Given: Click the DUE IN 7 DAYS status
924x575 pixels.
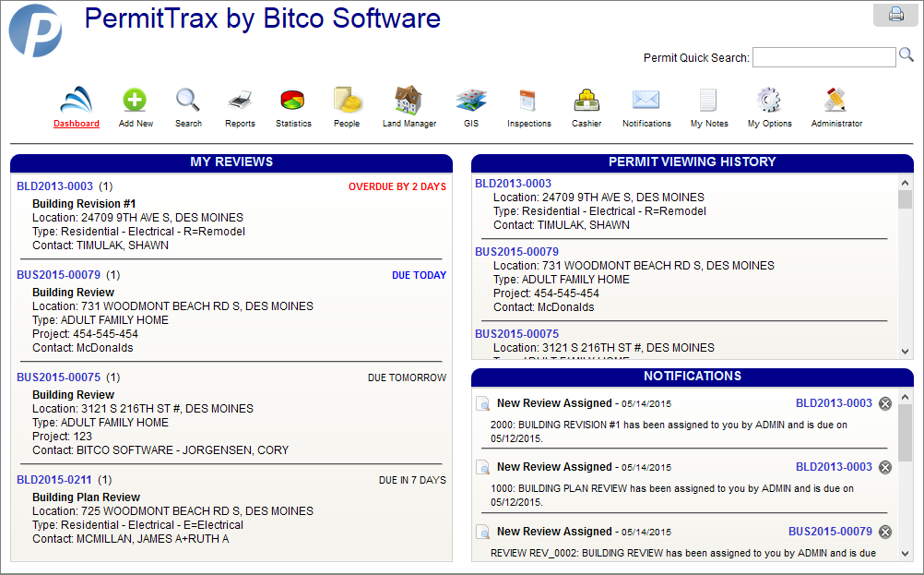Looking at the screenshot, I should tap(412, 481).
